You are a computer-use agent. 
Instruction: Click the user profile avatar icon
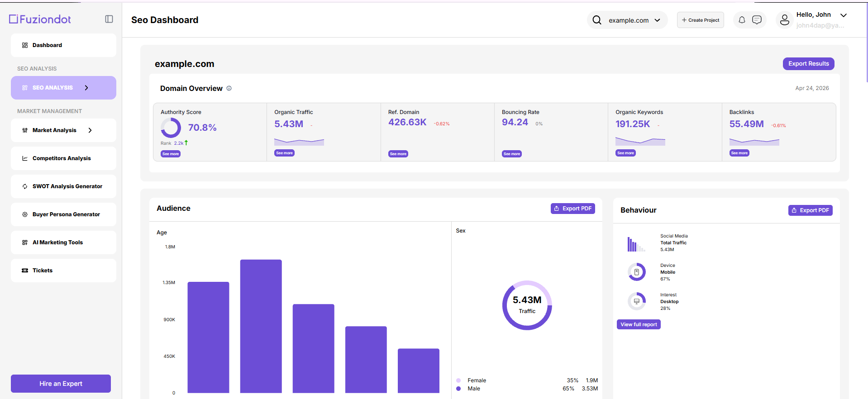pos(785,20)
